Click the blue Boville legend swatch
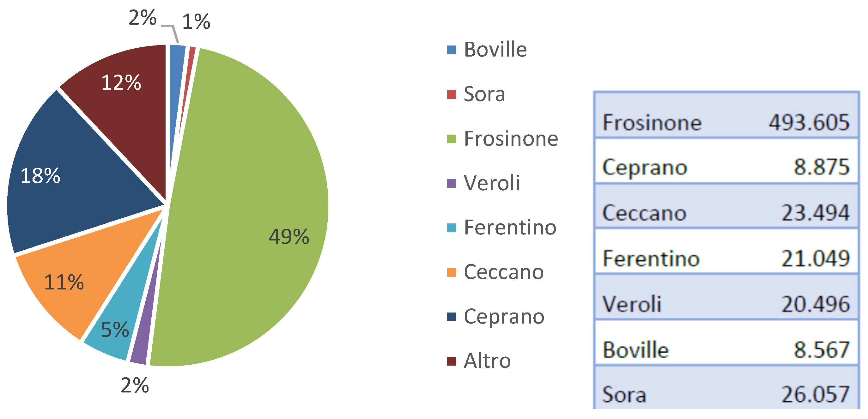The width and height of the screenshot is (868, 419). coord(451,50)
